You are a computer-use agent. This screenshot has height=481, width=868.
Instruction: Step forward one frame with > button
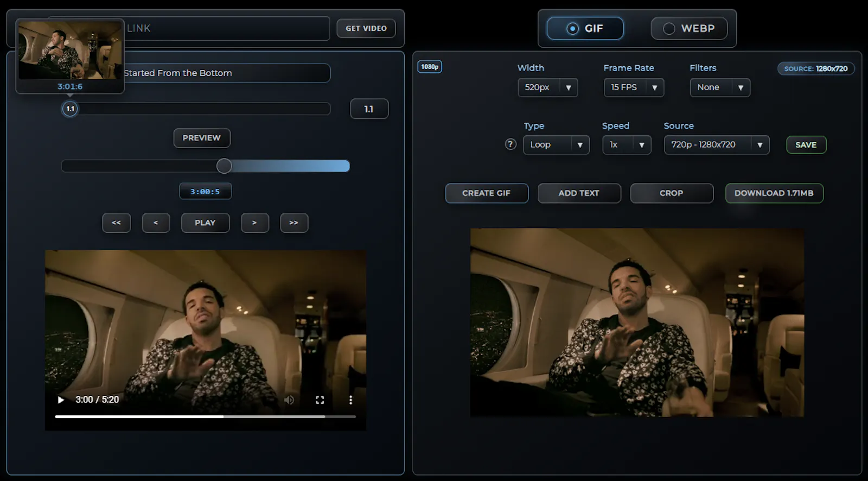tap(254, 223)
